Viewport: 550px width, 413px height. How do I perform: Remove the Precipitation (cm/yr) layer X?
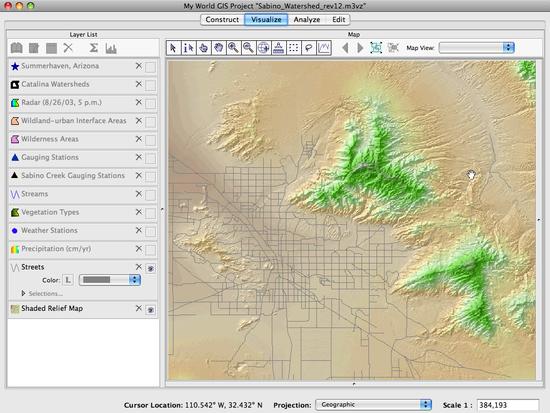click(x=139, y=248)
